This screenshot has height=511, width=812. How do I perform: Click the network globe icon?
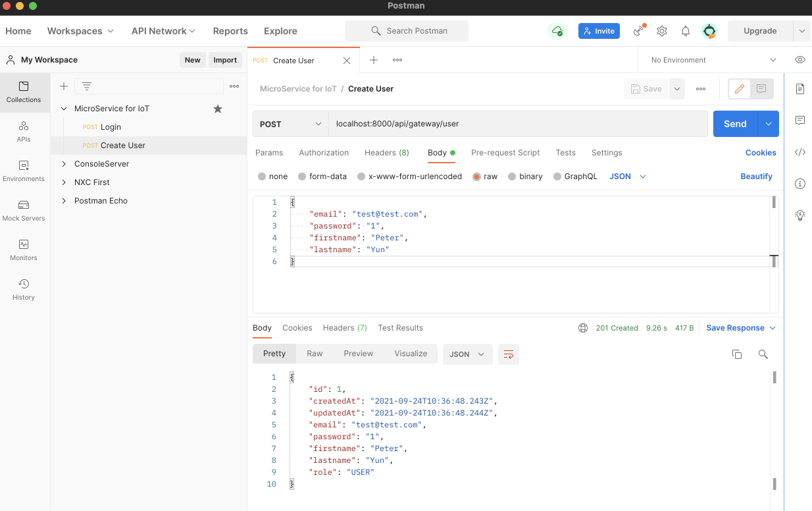583,328
